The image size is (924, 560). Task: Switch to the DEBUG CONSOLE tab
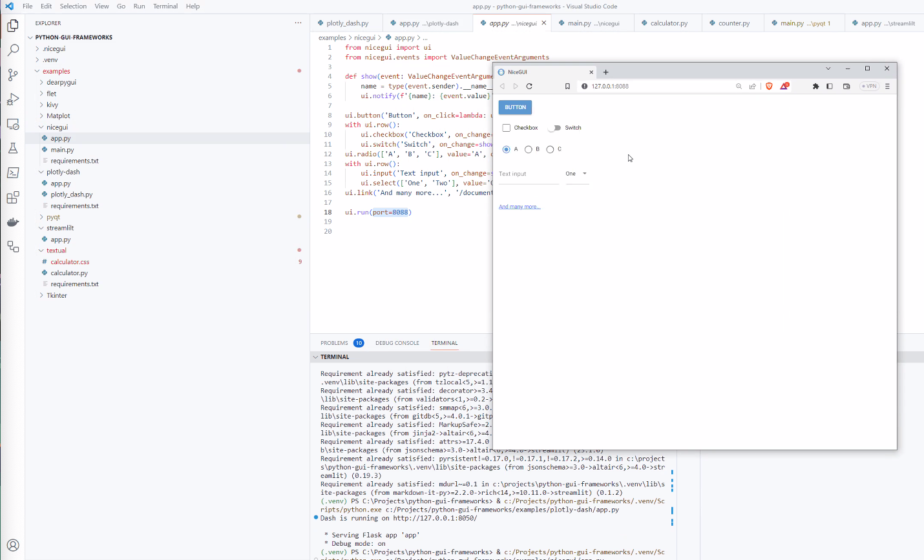coord(397,343)
